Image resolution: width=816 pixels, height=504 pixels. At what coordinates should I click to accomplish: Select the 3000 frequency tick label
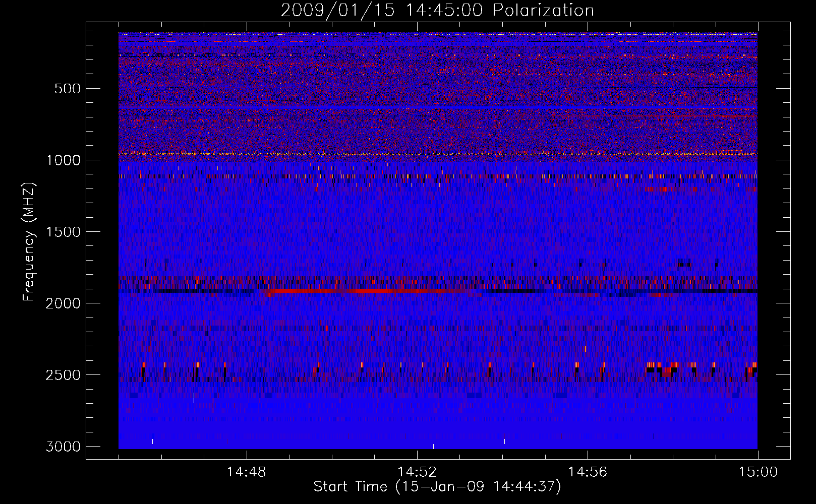[63, 447]
